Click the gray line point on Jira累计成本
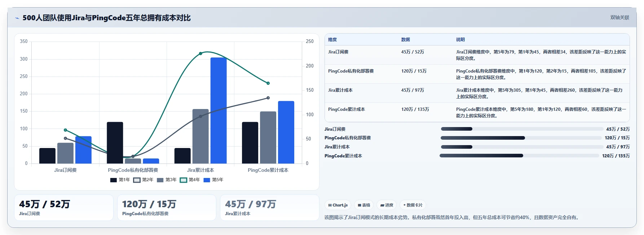 [x=200, y=116]
